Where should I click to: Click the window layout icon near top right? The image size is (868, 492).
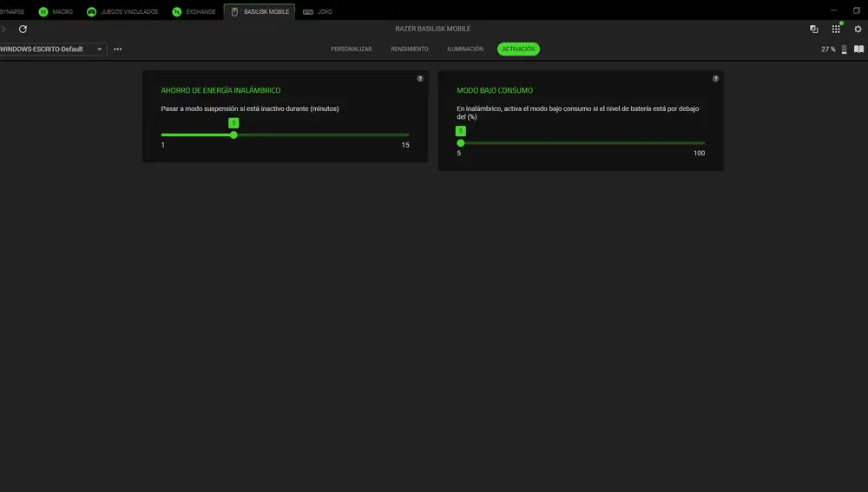(814, 29)
